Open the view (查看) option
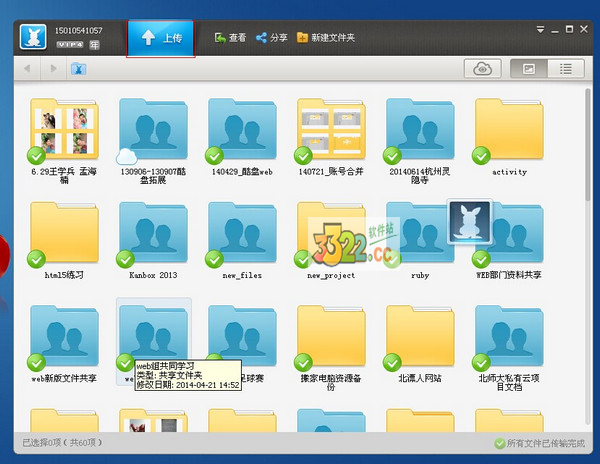The image size is (600, 464). tap(230, 37)
